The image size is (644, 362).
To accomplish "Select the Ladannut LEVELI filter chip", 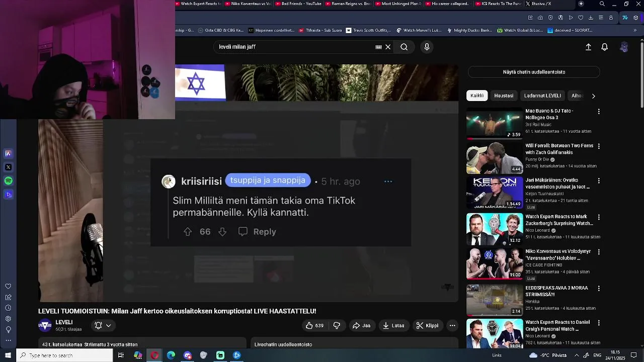I will pyautogui.click(x=542, y=96).
